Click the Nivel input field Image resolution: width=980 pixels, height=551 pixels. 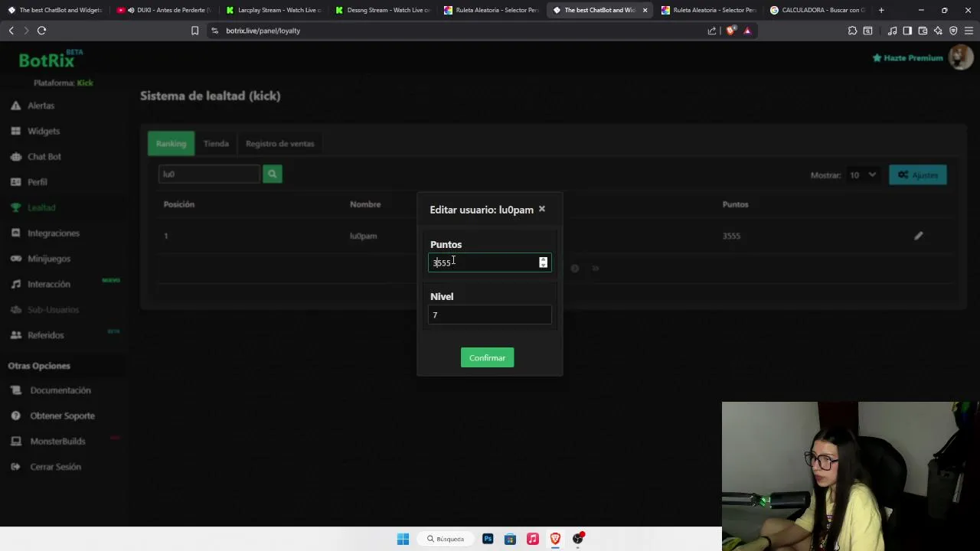coord(489,315)
